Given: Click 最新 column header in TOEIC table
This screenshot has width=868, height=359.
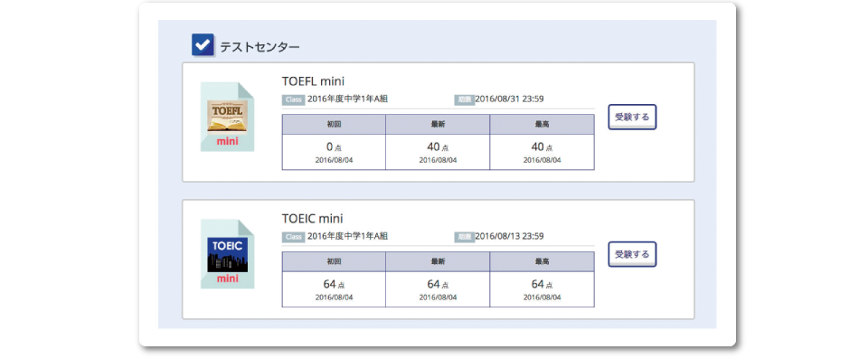Looking at the screenshot, I should 438,261.
